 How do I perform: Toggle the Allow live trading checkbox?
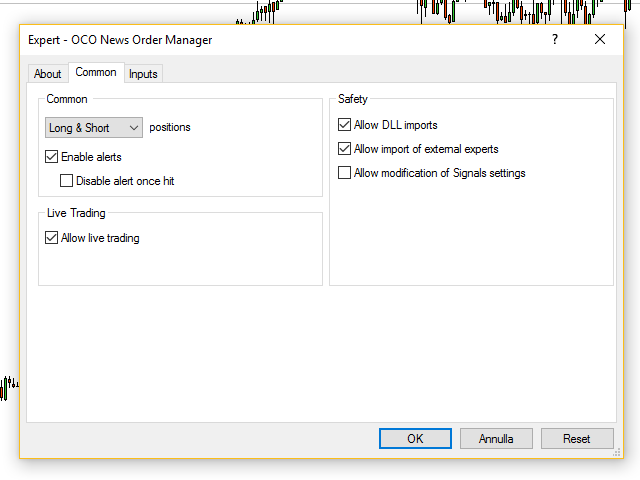tap(51, 238)
